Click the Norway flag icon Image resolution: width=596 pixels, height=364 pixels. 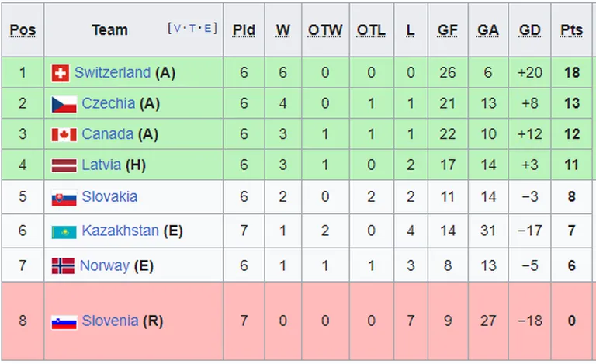tap(63, 266)
